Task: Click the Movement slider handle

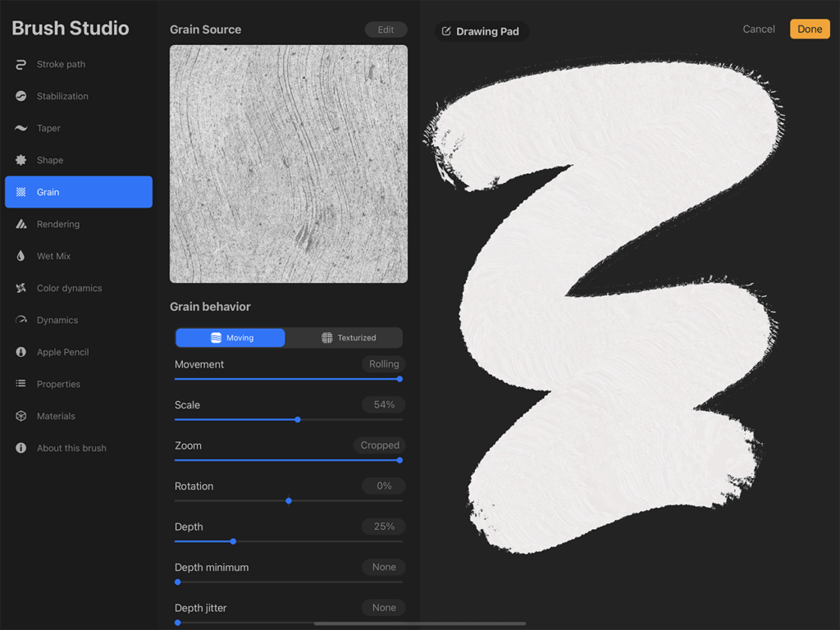Action: pos(399,379)
